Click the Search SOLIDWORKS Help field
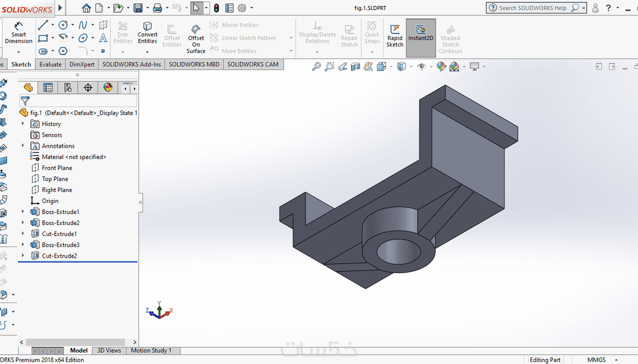The image size is (638, 364). pyautogui.click(x=533, y=8)
